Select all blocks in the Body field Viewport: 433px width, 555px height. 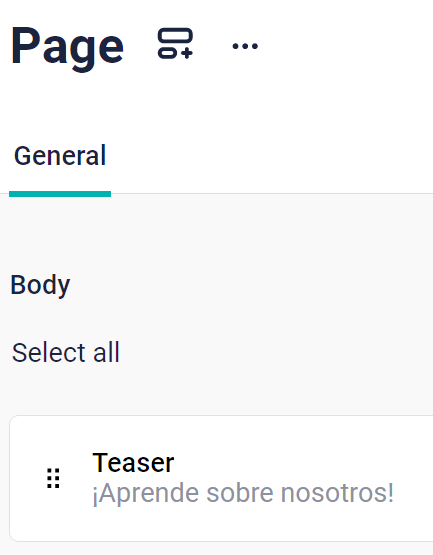click(65, 353)
